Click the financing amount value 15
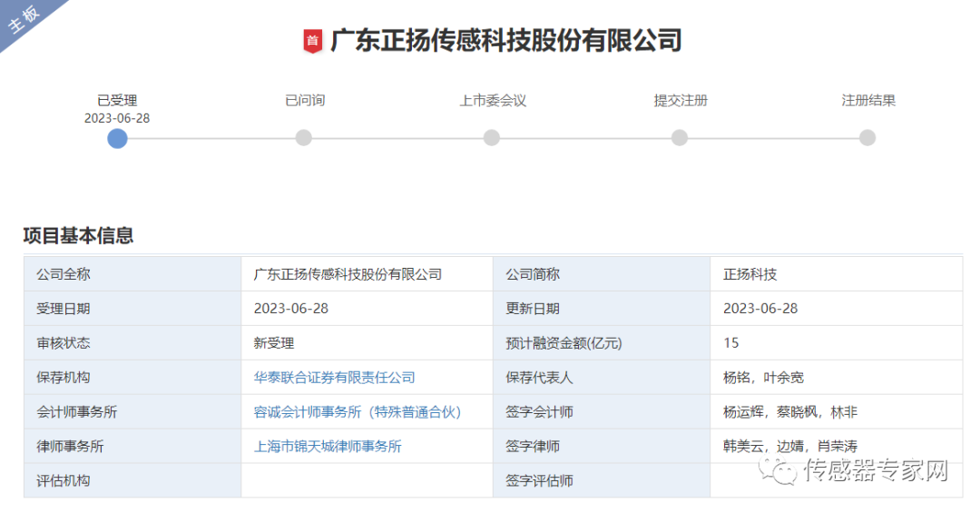The width and height of the screenshot is (980, 513). tap(730, 343)
